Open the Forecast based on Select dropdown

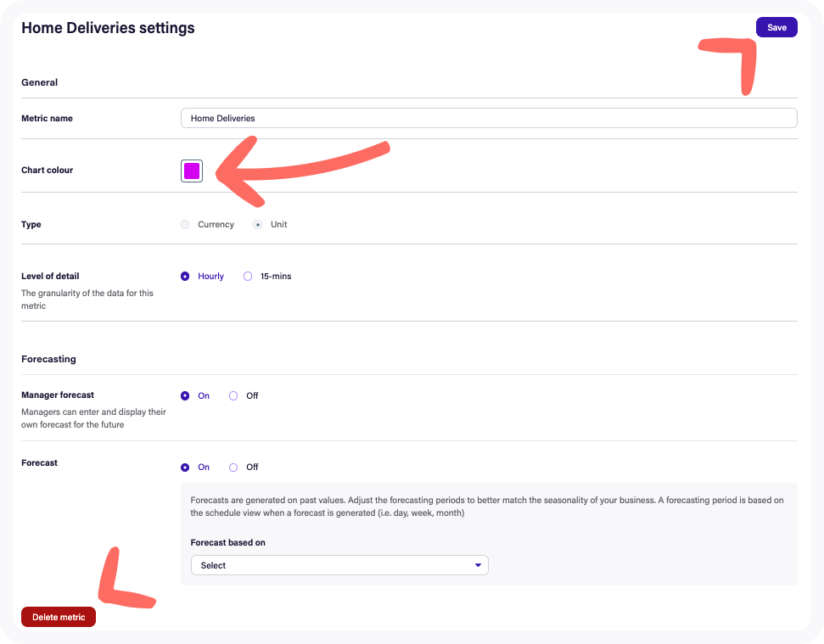tap(339, 565)
